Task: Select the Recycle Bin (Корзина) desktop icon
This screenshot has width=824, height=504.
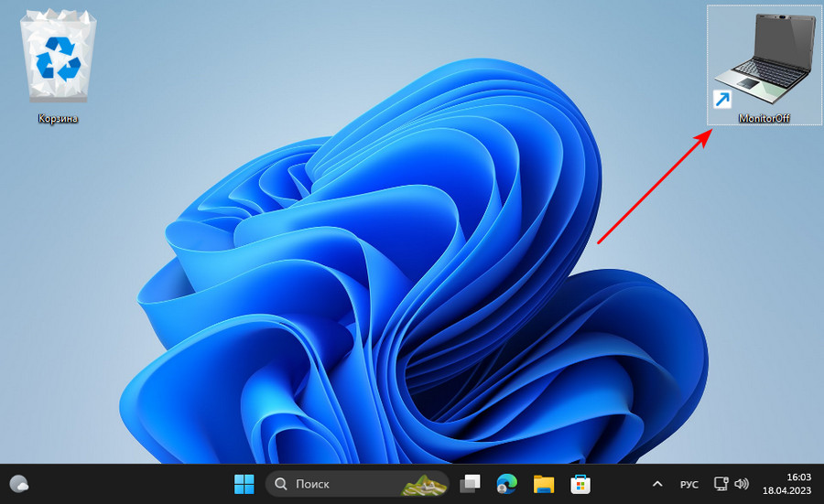Action: click(x=58, y=62)
